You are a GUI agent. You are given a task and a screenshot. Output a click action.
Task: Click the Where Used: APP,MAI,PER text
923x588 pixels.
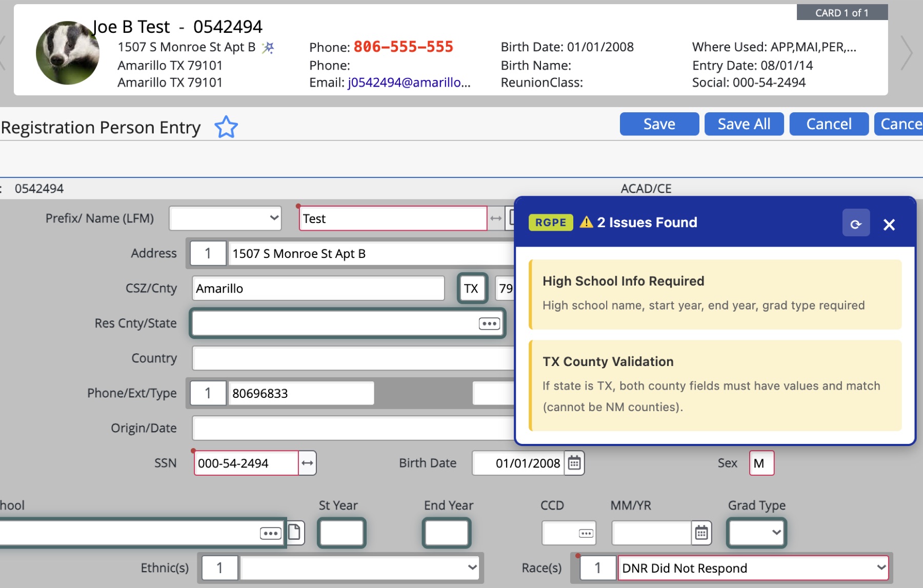774,47
